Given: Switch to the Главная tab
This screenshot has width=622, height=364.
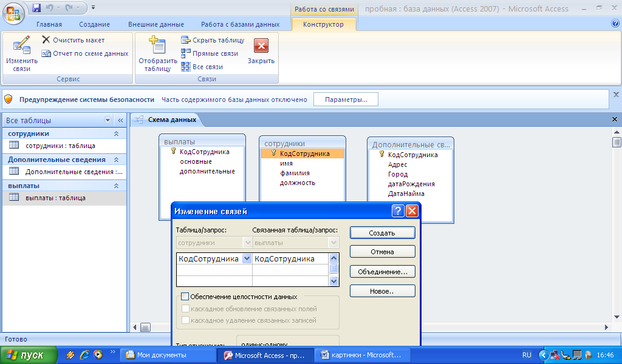Looking at the screenshot, I should pyautogui.click(x=49, y=24).
